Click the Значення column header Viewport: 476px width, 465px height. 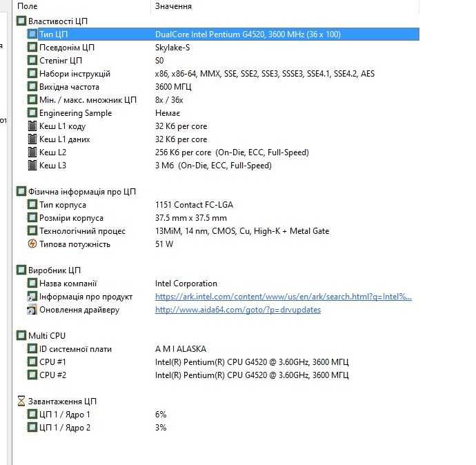coord(173,6)
